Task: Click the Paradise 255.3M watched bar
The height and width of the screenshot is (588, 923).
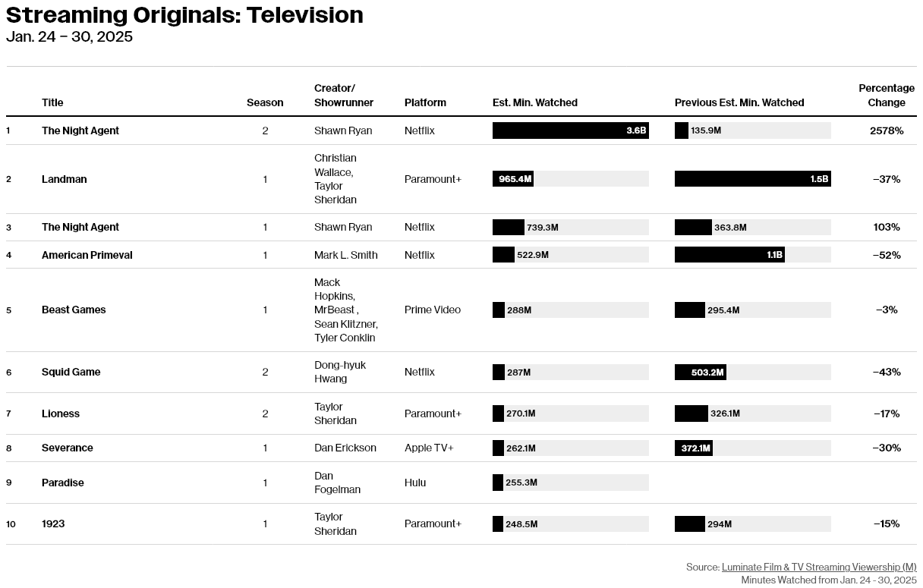Action: pyautogui.click(x=498, y=483)
